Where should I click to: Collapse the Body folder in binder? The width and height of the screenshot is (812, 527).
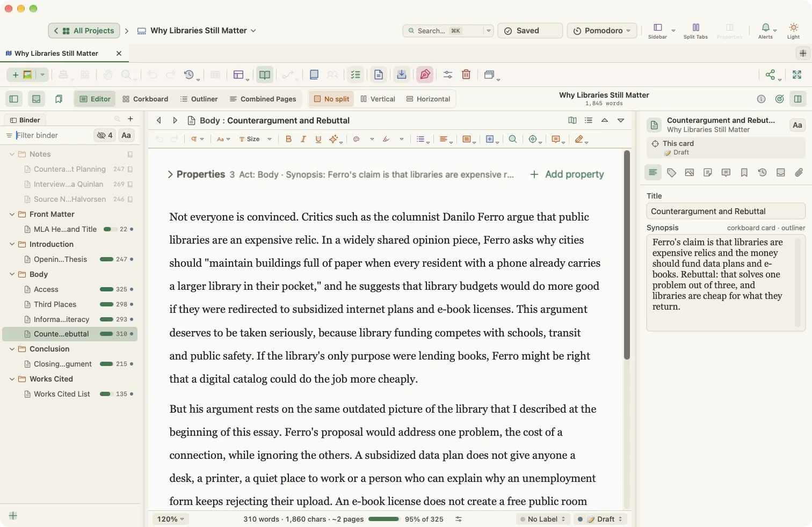pyautogui.click(x=12, y=274)
